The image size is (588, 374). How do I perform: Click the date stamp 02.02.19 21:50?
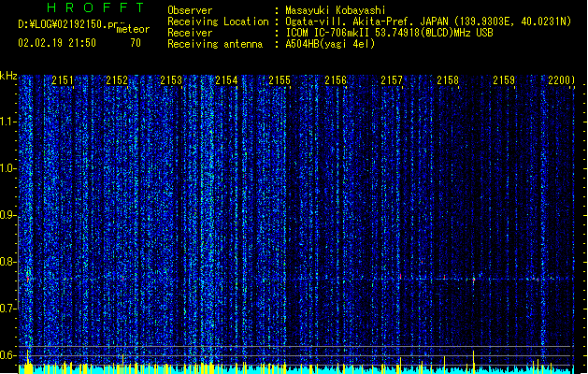(x=57, y=43)
